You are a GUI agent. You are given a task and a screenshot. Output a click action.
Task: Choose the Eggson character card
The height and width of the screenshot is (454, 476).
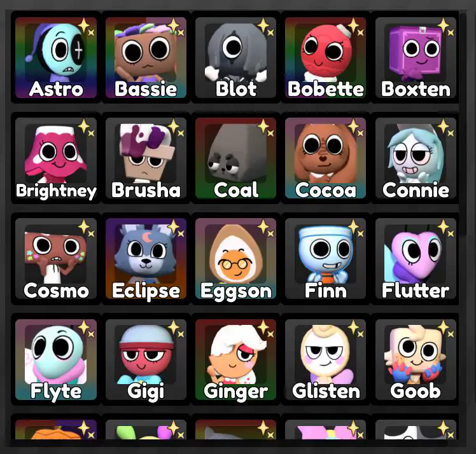[236, 259]
